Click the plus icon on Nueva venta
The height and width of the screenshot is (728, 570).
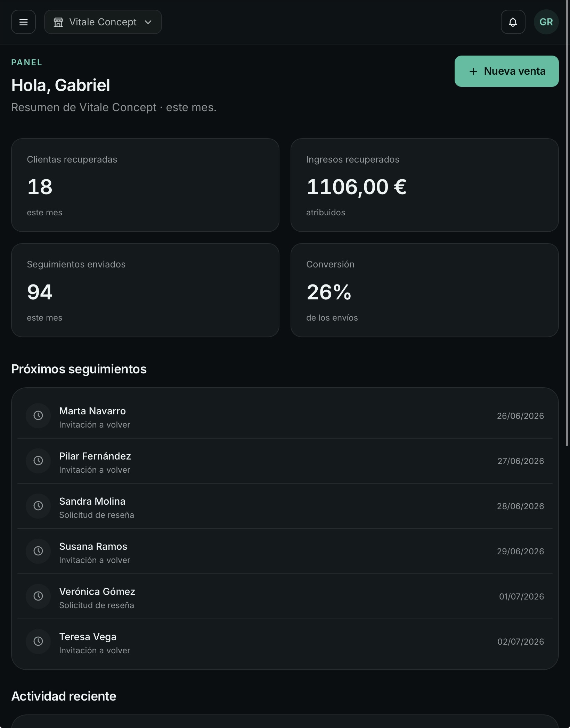click(473, 72)
